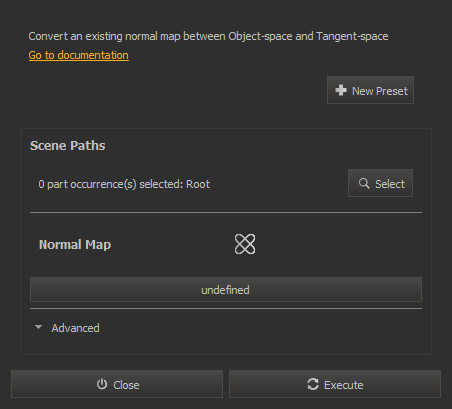Open the Go to documentation link

pos(79,55)
